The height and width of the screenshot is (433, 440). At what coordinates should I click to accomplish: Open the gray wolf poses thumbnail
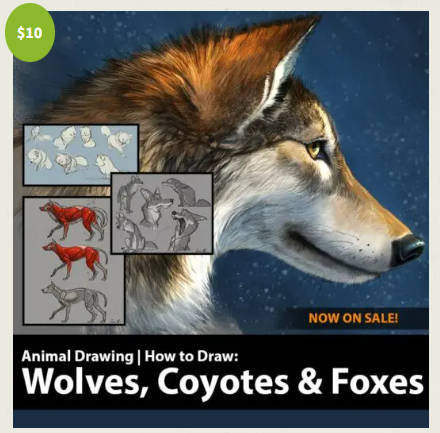coord(162,213)
